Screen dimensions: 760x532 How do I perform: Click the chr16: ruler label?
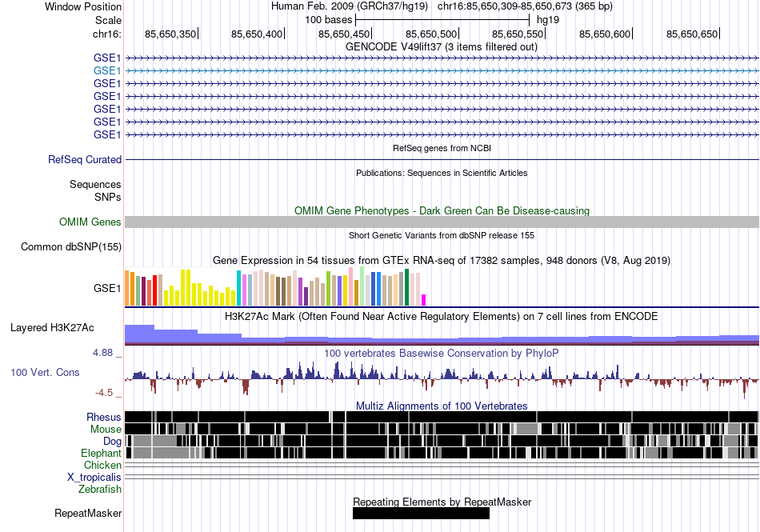click(x=106, y=34)
